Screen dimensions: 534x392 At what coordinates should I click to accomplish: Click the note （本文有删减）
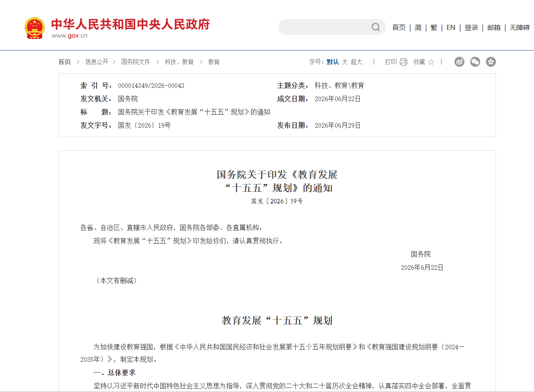point(116,281)
